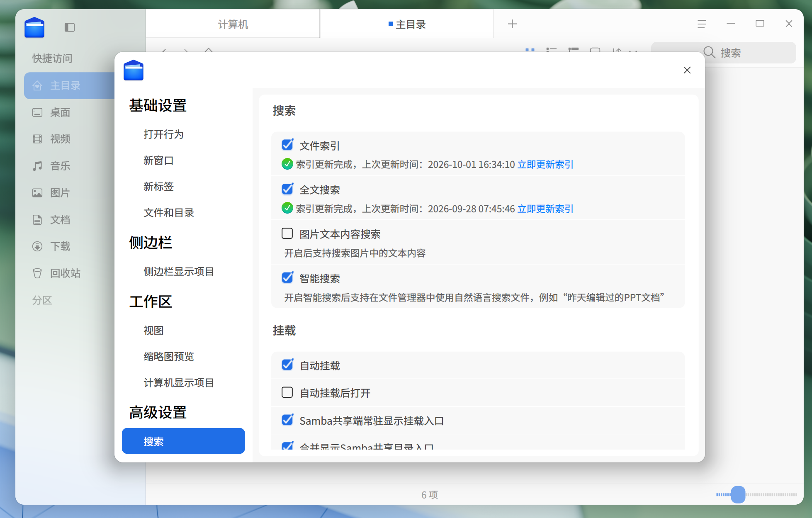Go to 打开行为 settings section
Image resolution: width=812 pixels, height=518 pixels.
[163, 134]
